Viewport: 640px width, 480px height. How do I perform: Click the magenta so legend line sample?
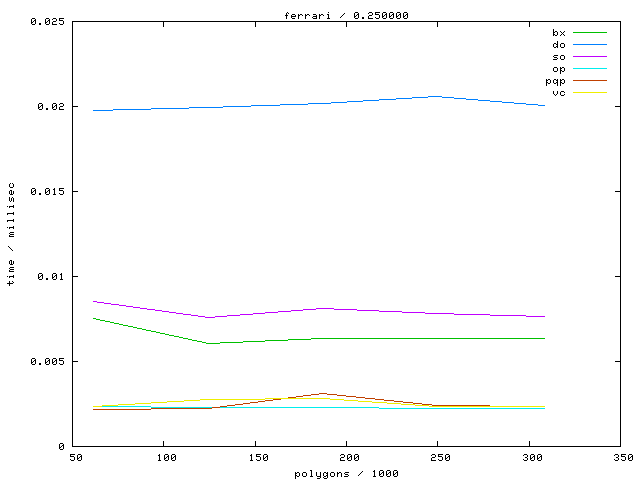point(589,57)
